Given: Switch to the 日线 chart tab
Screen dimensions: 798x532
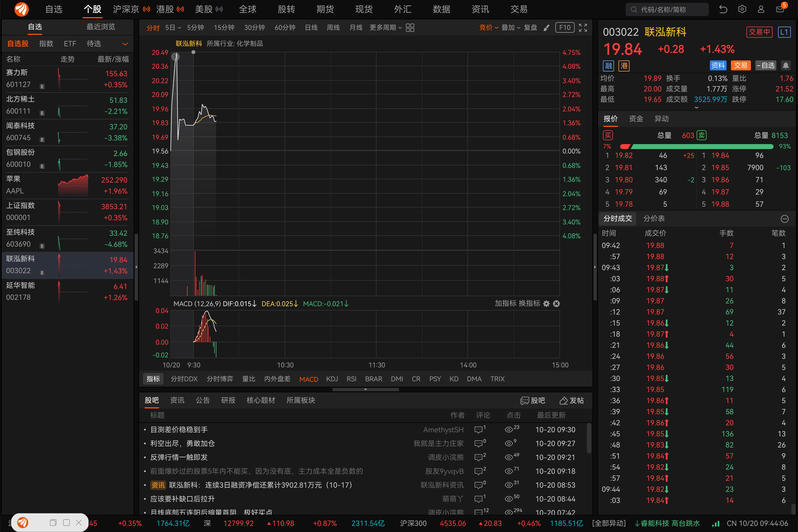Looking at the screenshot, I should click(311, 28).
